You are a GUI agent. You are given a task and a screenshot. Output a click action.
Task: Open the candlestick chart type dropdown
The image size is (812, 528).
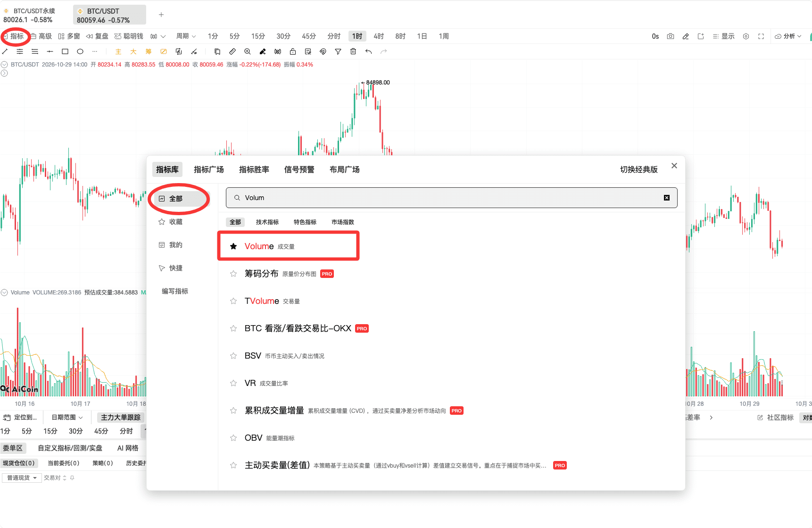coord(158,36)
